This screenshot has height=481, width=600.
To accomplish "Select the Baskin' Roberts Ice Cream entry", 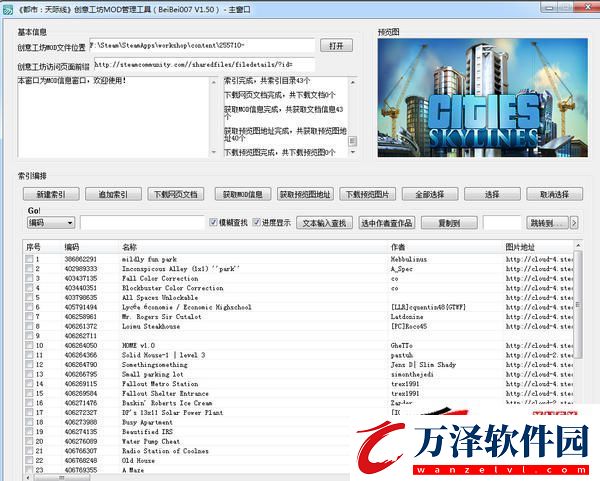I will (167, 403).
